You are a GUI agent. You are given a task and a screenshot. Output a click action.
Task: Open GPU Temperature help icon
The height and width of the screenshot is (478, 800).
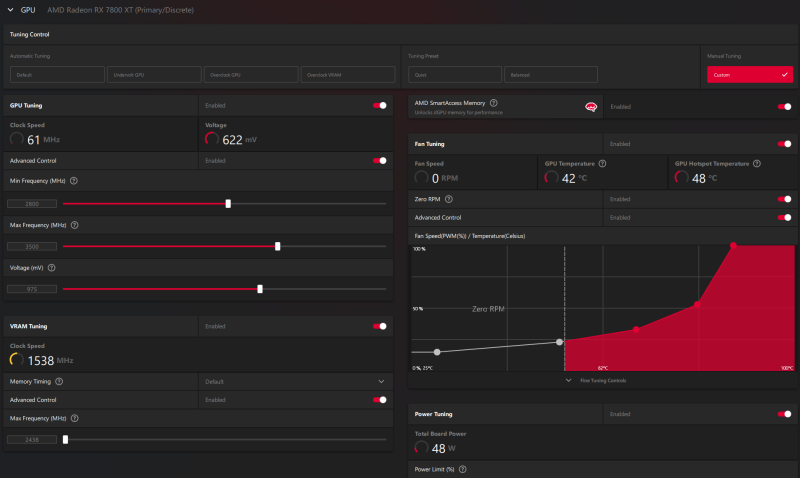pos(603,164)
